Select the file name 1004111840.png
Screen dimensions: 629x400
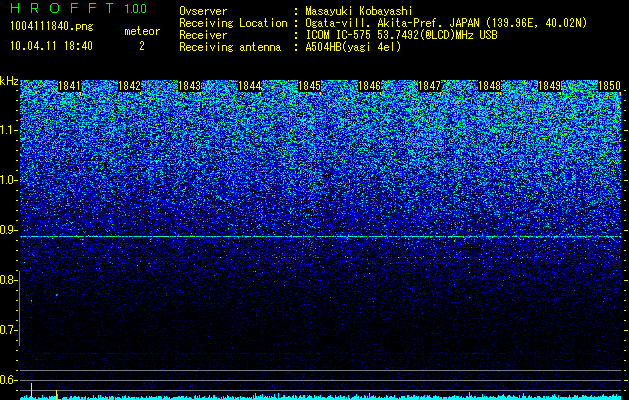[52, 27]
